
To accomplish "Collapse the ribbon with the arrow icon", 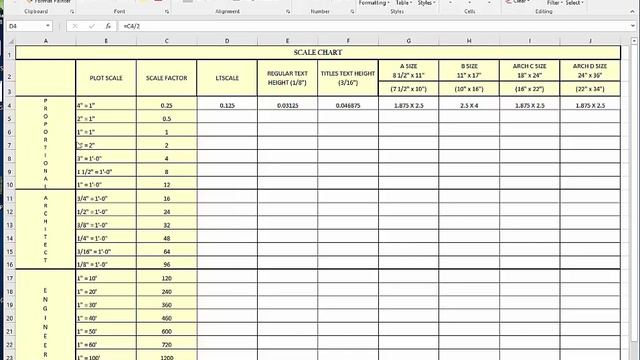I will coord(633,12).
